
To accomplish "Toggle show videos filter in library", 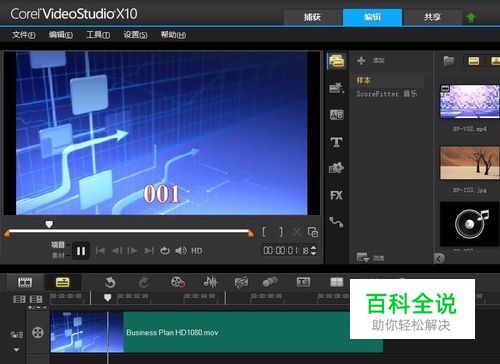I will click(474, 61).
